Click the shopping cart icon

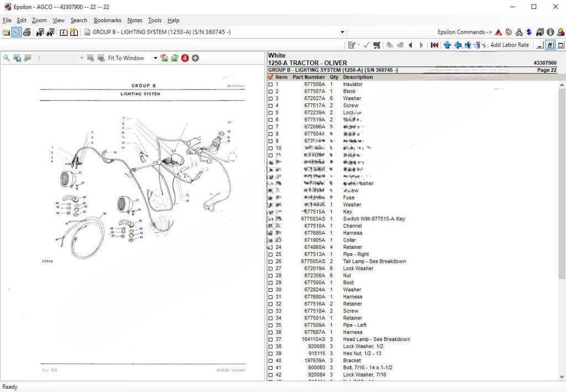[x=376, y=45]
